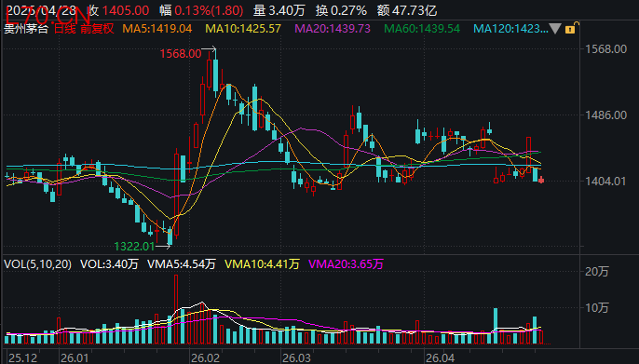Click the tallest red volume bar
Screen dimensions: 639x364
tap(176, 309)
